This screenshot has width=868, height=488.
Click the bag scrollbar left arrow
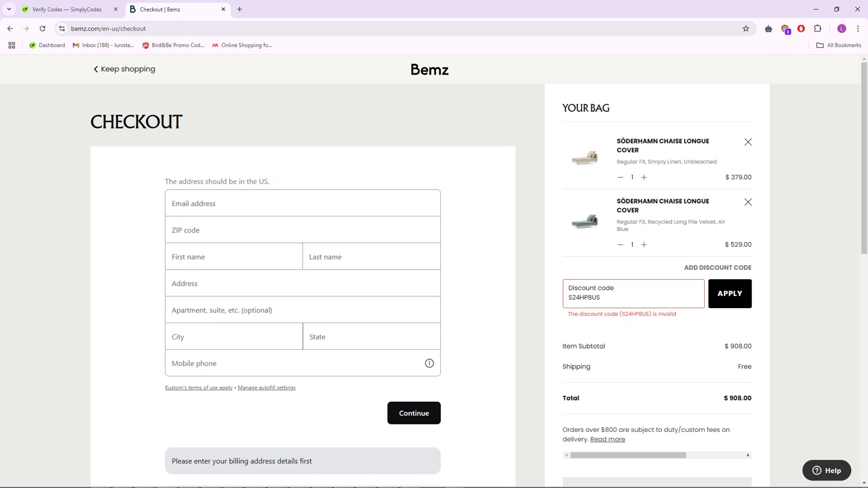(x=567, y=455)
